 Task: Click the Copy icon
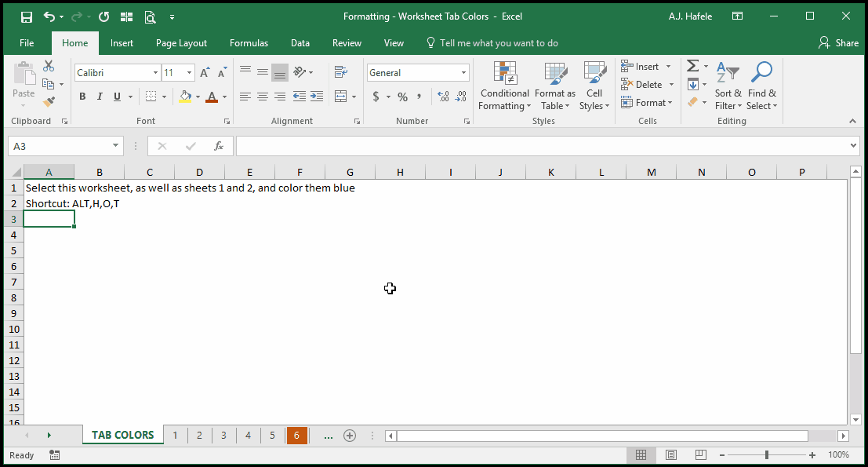coord(48,84)
